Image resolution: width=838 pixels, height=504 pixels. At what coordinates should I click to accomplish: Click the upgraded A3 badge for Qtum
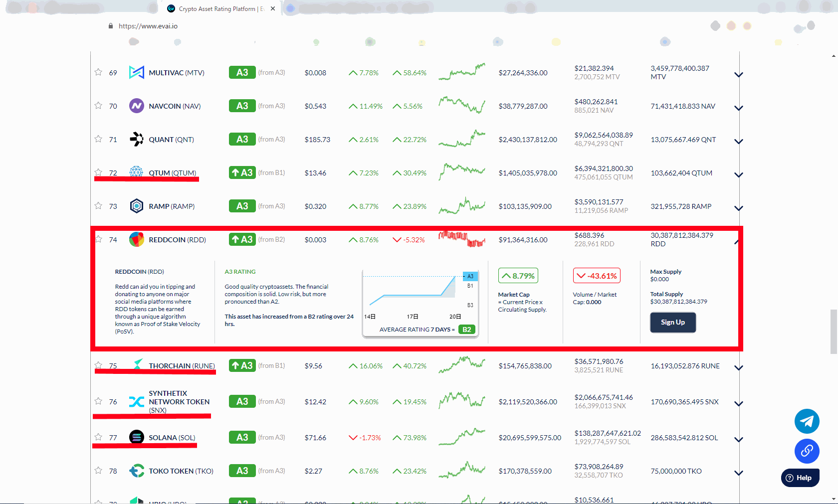click(242, 173)
